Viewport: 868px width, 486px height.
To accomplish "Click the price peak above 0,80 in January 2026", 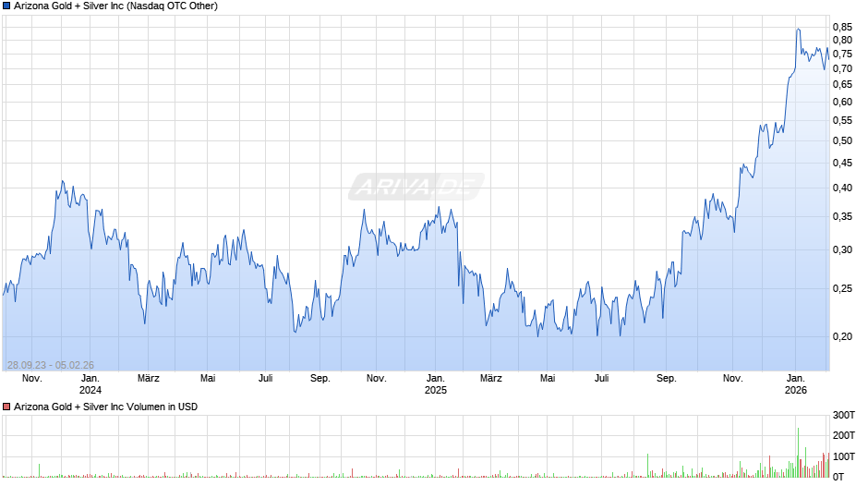I will (x=798, y=30).
